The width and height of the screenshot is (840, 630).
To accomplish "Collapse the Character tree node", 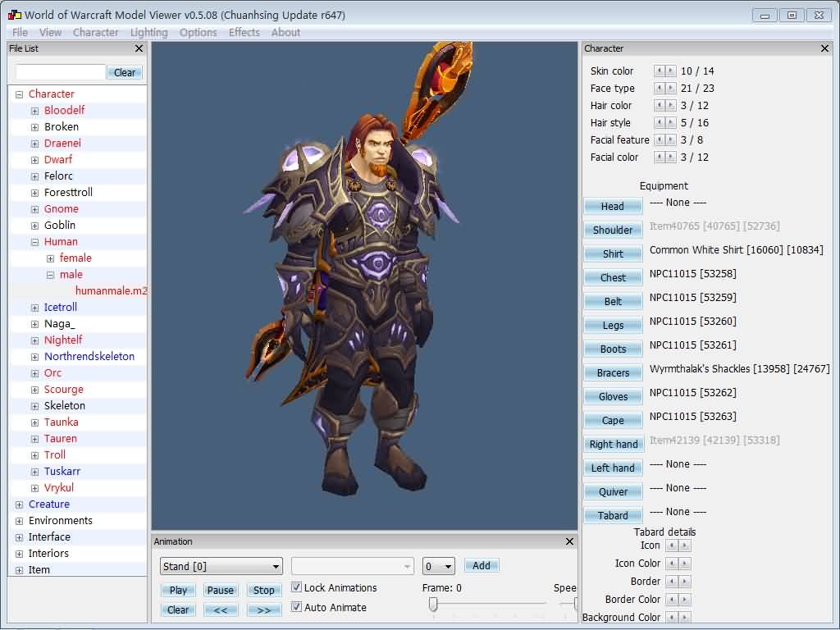I will click(x=20, y=94).
